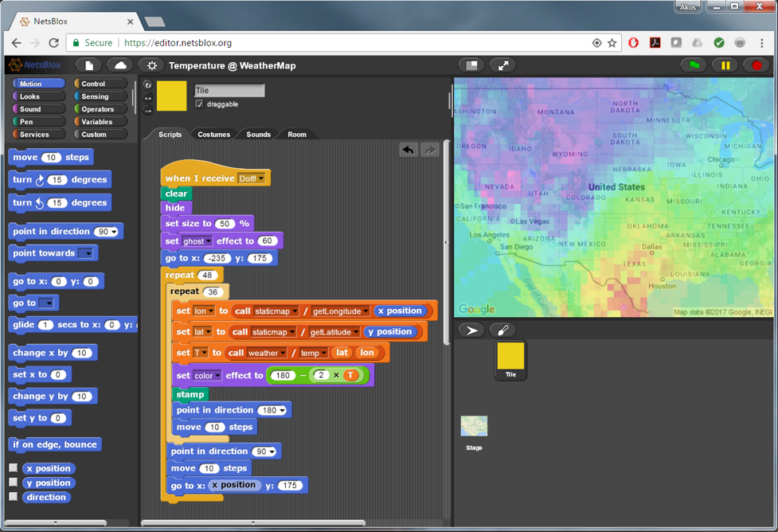The width and height of the screenshot is (778, 532).
Task: Switch to the Costumes tab
Action: 213,135
